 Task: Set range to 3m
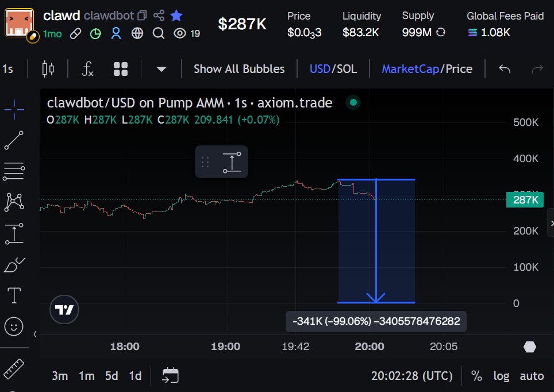pyautogui.click(x=60, y=375)
